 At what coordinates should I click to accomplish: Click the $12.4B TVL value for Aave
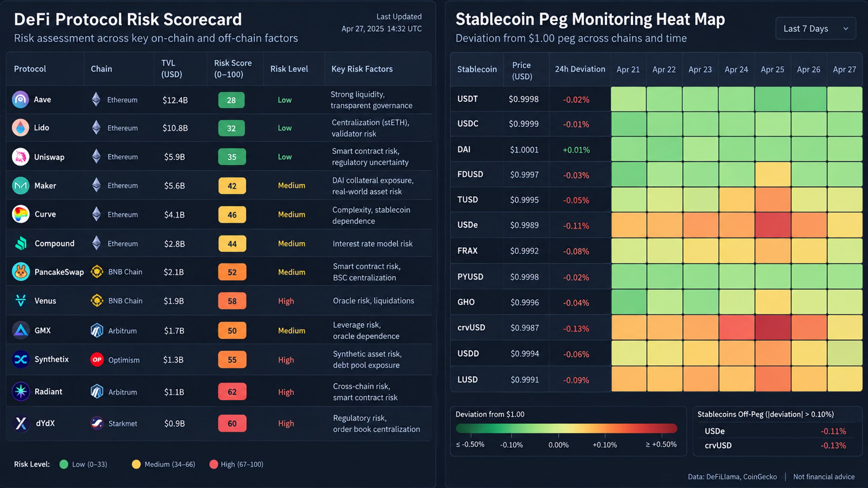(x=175, y=100)
